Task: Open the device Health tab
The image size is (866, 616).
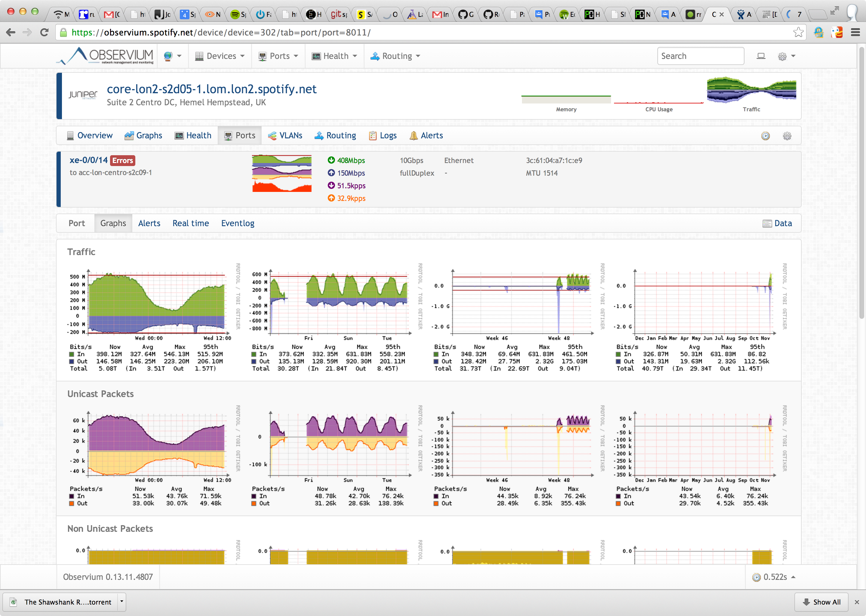Action: point(193,135)
